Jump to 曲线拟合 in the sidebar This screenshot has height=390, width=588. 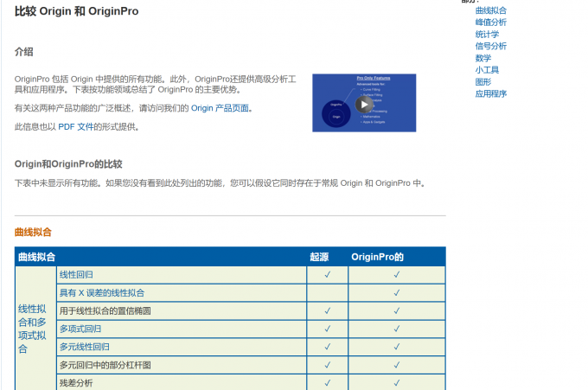click(490, 10)
